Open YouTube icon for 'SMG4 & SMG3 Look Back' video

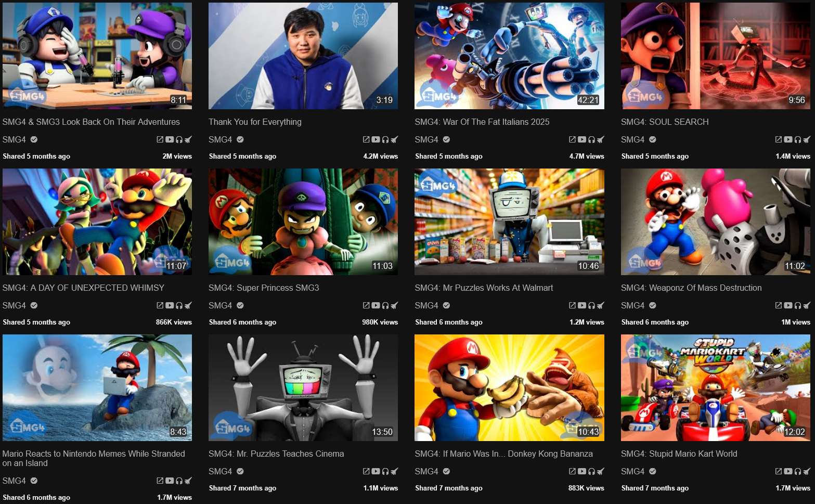point(170,139)
